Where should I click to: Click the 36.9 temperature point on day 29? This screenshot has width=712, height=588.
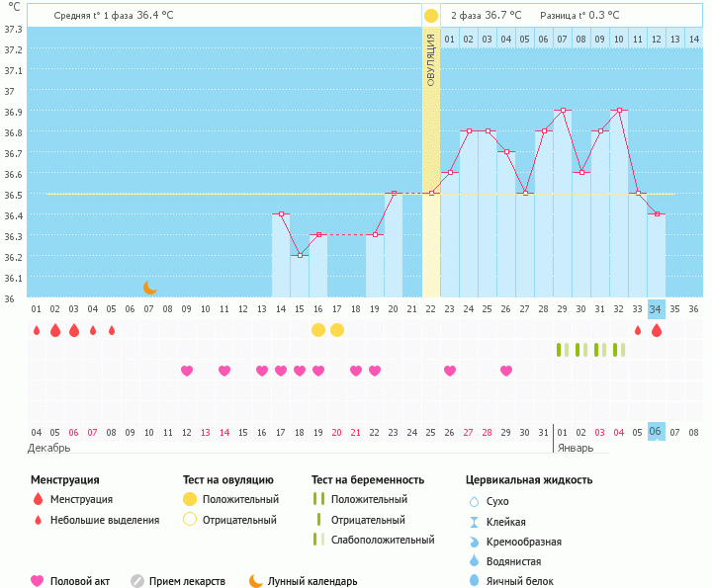pos(563,111)
